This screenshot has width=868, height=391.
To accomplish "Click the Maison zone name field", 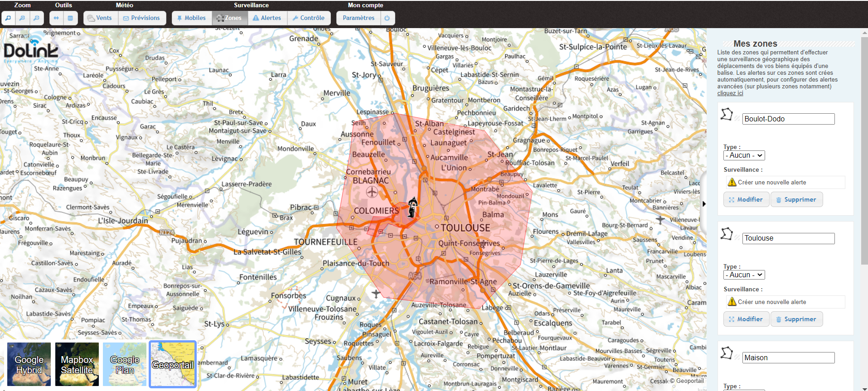I will [x=788, y=357].
